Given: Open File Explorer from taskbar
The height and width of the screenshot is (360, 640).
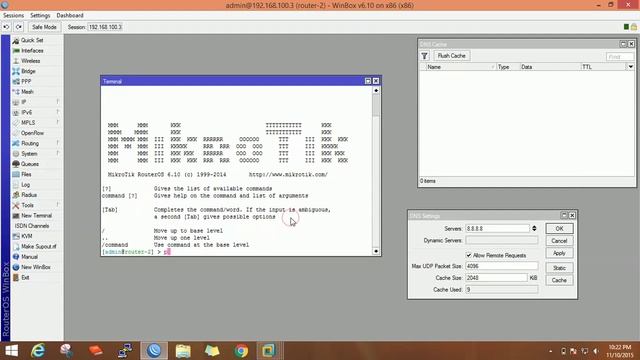Looking at the screenshot, I should click(183, 351).
